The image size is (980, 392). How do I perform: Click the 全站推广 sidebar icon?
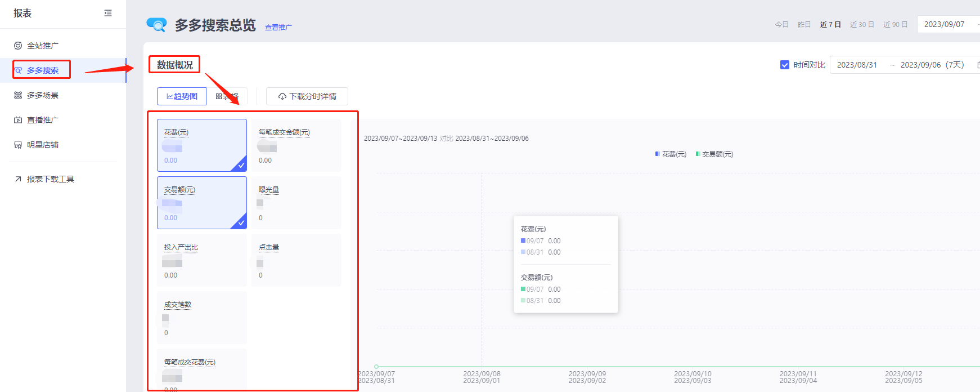(18, 46)
